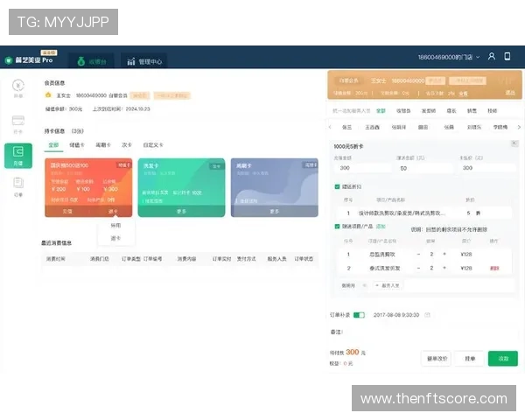Click red 删除 on gift item row 2
This screenshot has width=525, height=420.
click(x=494, y=269)
